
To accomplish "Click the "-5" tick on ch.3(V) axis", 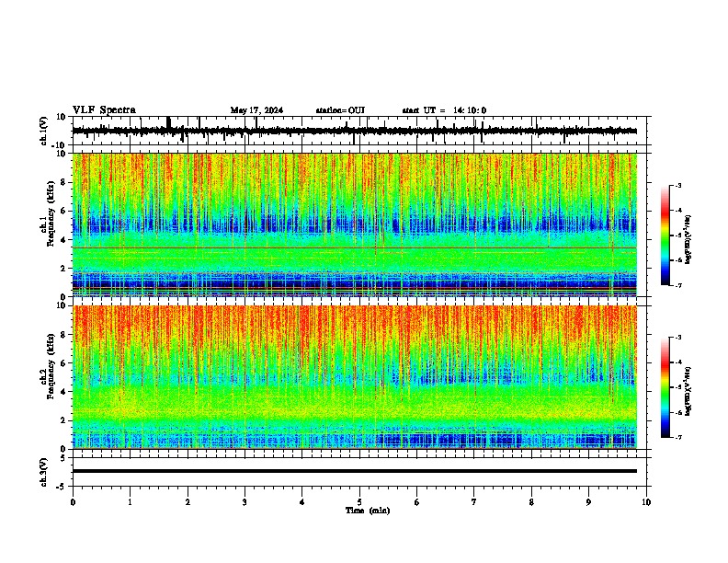I will click(62, 487).
